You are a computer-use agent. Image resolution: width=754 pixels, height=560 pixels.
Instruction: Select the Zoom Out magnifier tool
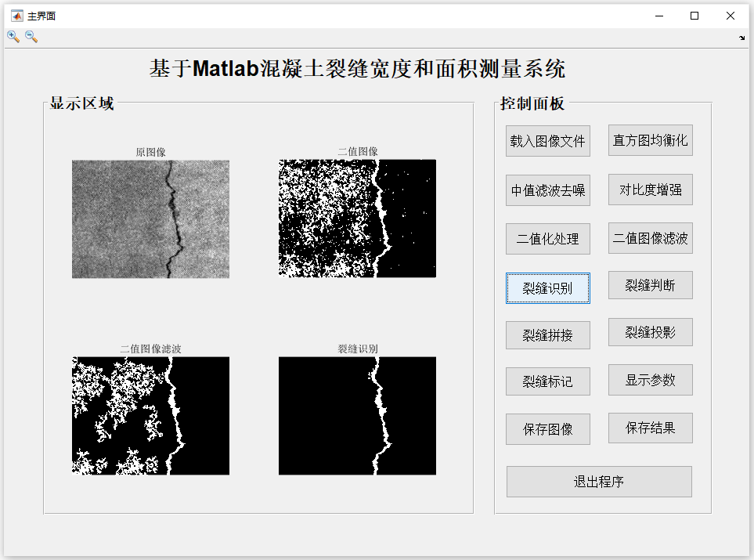31,37
